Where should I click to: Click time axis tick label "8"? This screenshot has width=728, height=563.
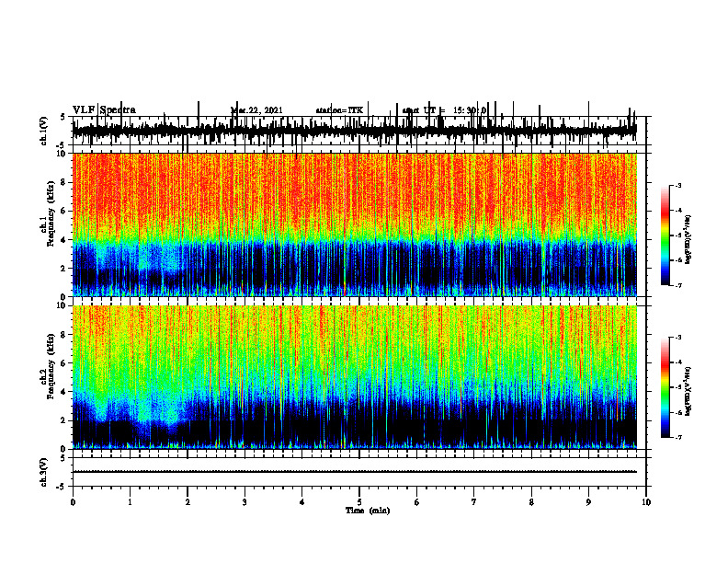tap(531, 502)
